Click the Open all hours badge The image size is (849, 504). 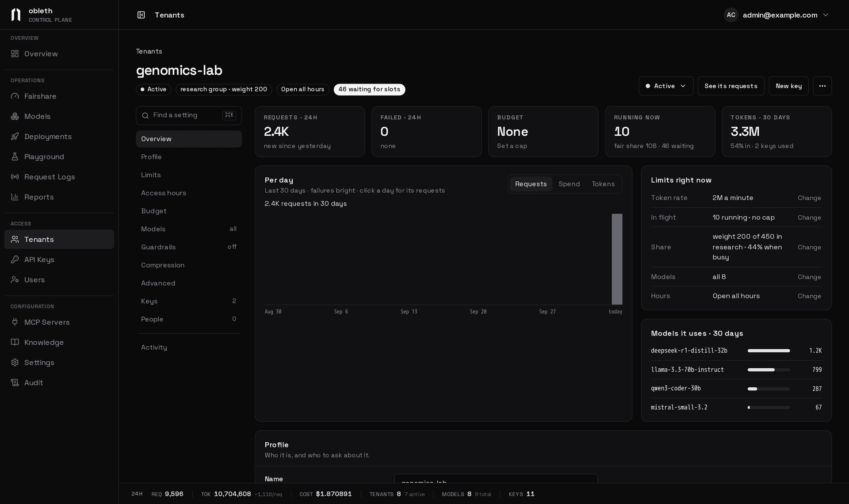(x=303, y=89)
